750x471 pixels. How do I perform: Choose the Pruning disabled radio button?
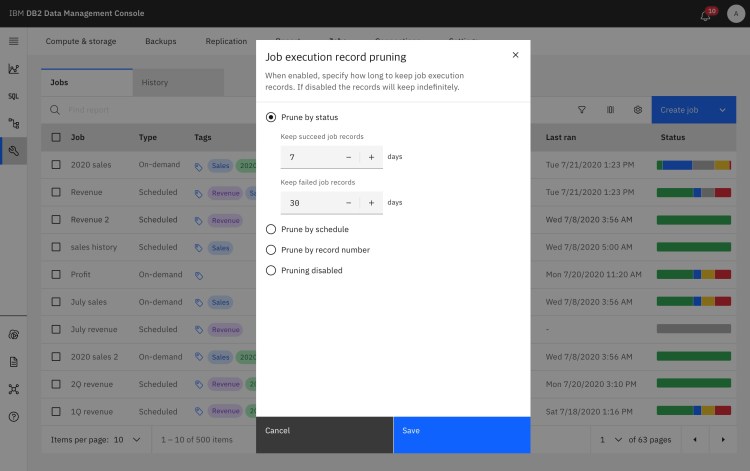click(x=271, y=270)
